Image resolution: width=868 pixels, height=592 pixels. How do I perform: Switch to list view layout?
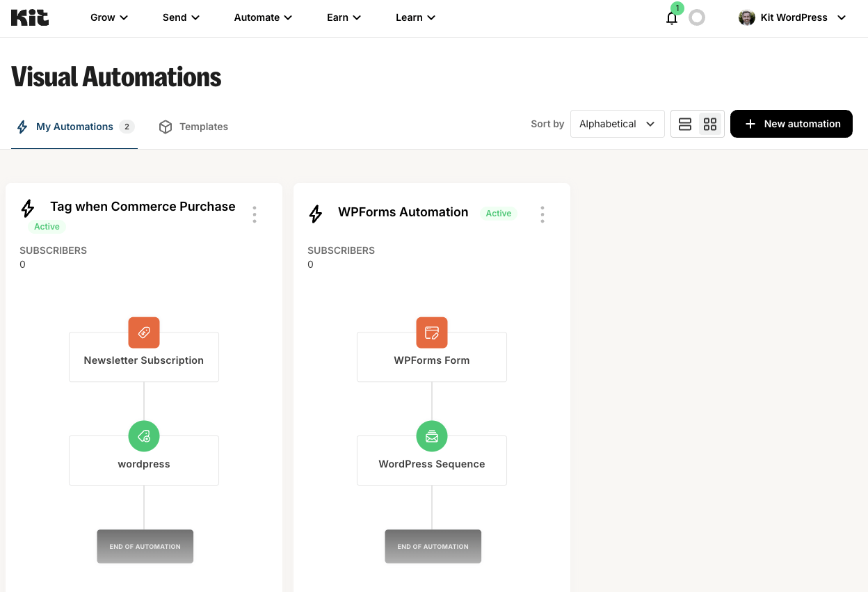(x=685, y=124)
